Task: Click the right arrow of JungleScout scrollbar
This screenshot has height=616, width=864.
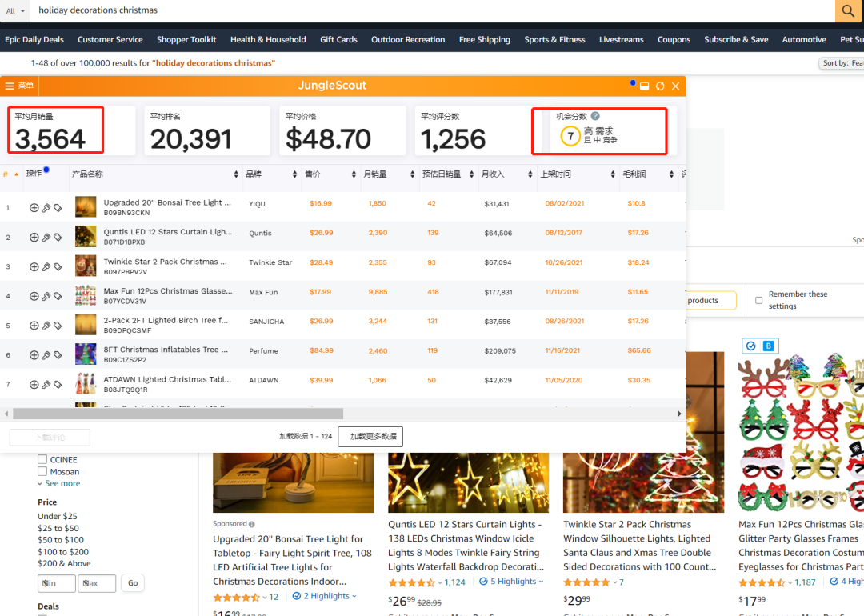Action: click(x=679, y=414)
